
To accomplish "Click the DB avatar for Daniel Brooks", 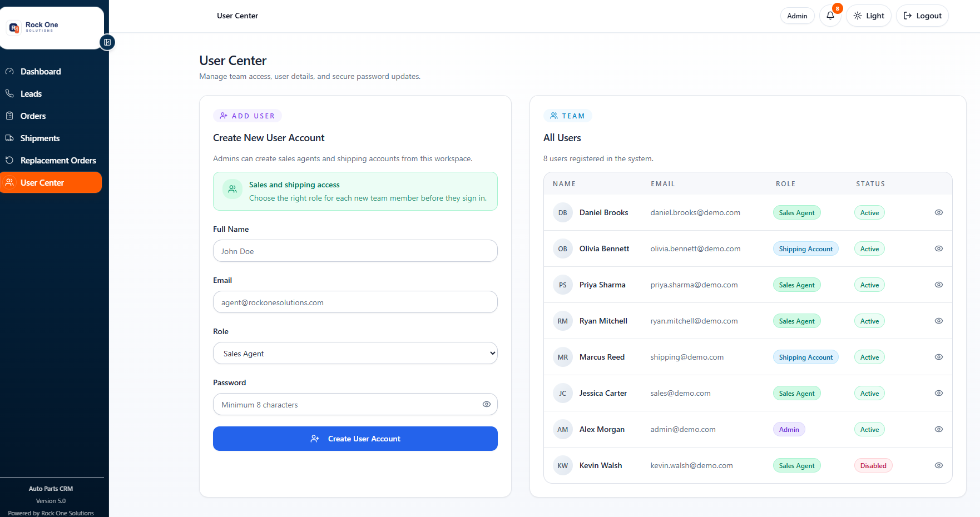I will pyautogui.click(x=563, y=212).
